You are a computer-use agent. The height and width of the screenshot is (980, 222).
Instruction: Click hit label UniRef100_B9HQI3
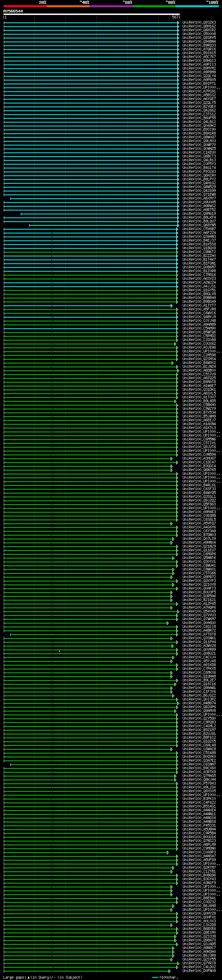[x=199, y=60]
